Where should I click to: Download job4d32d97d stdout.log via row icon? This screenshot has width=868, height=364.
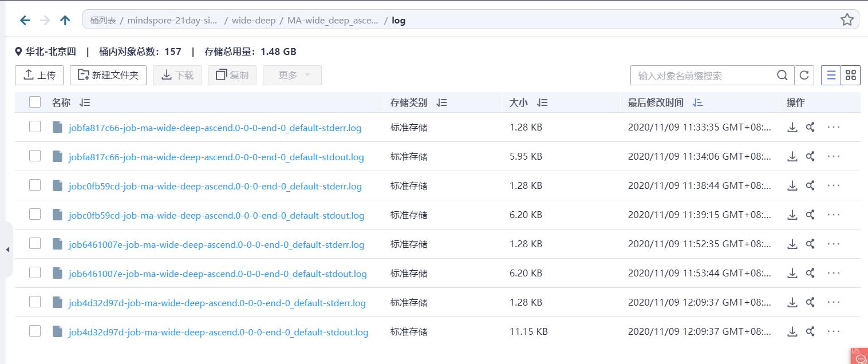click(x=792, y=332)
